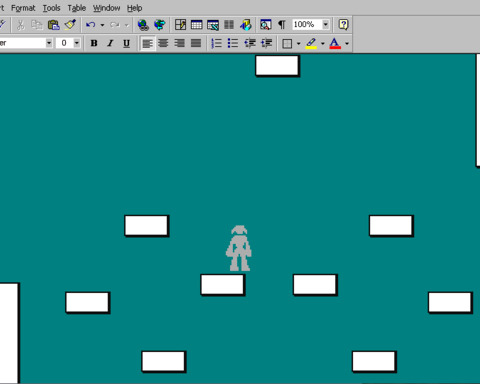
Task: Open the Help menu
Action: pyautogui.click(x=134, y=8)
